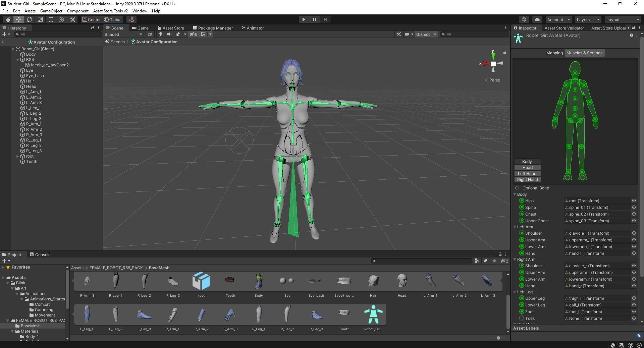Lock the Hierarchy panel
644x348 pixels.
(x=93, y=28)
